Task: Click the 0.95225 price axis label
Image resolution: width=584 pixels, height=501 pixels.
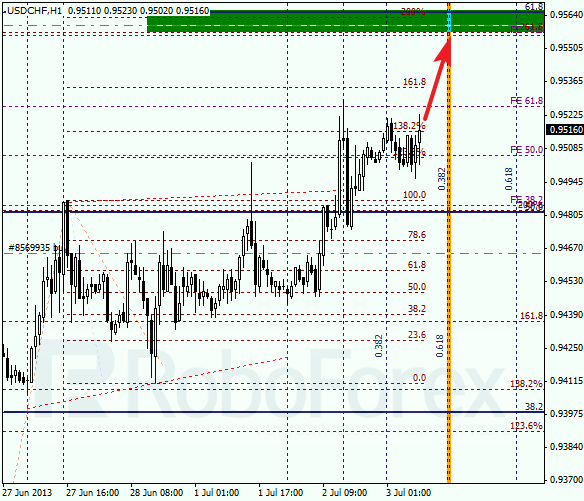Action: [565, 114]
